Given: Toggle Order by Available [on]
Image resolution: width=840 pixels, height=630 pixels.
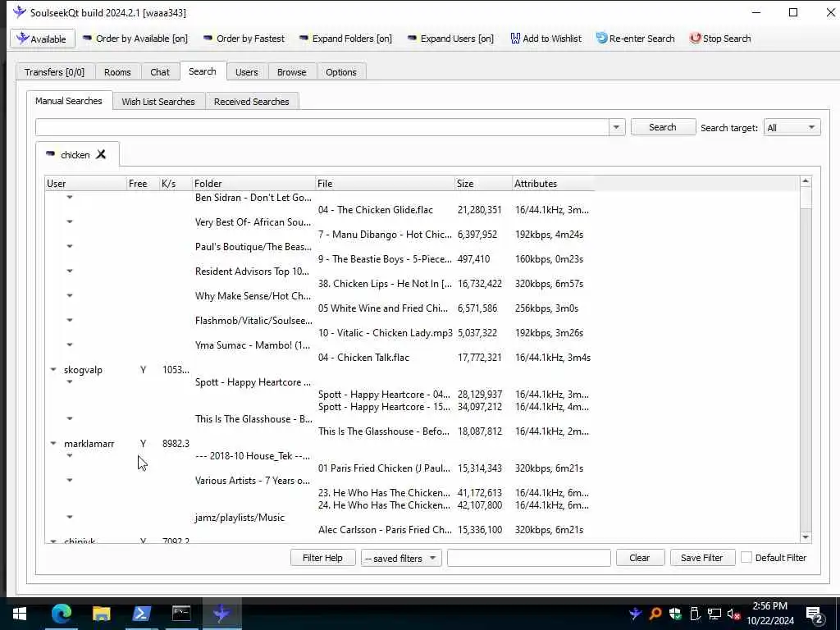Looking at the screenshot, I should click(135, 39).
